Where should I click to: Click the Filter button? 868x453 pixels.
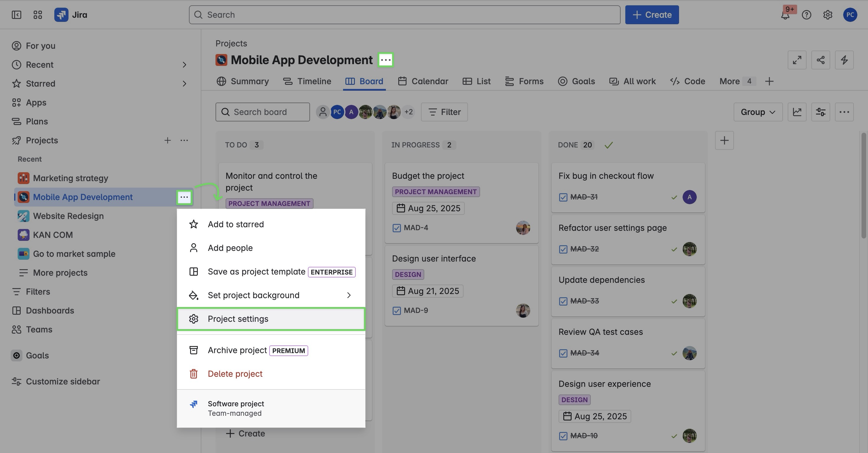click(444, 112)
